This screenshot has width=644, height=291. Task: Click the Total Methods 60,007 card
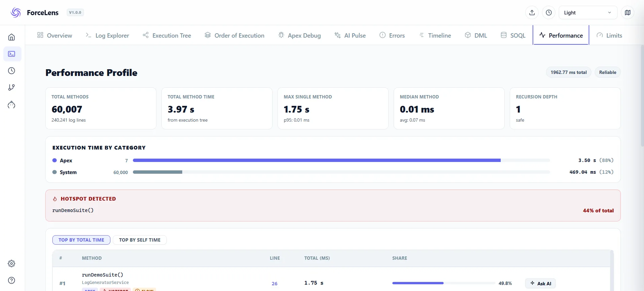101,108
